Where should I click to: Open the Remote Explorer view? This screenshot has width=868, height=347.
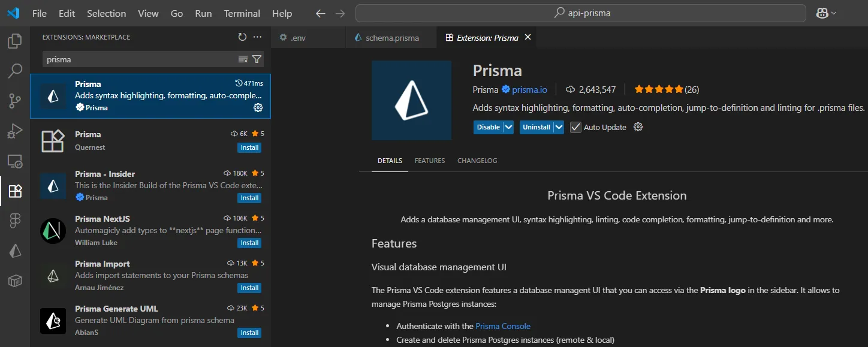click(x=15, y=161)
